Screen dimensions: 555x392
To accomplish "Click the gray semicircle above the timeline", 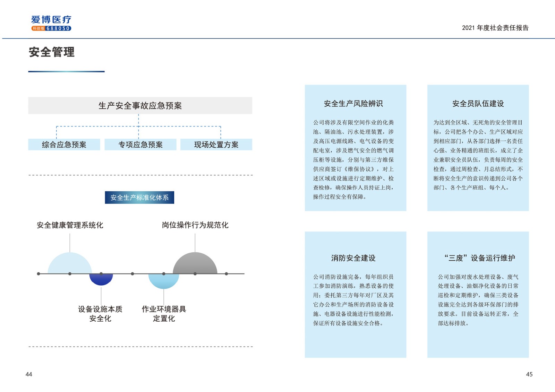I will (x=195, y=264).
